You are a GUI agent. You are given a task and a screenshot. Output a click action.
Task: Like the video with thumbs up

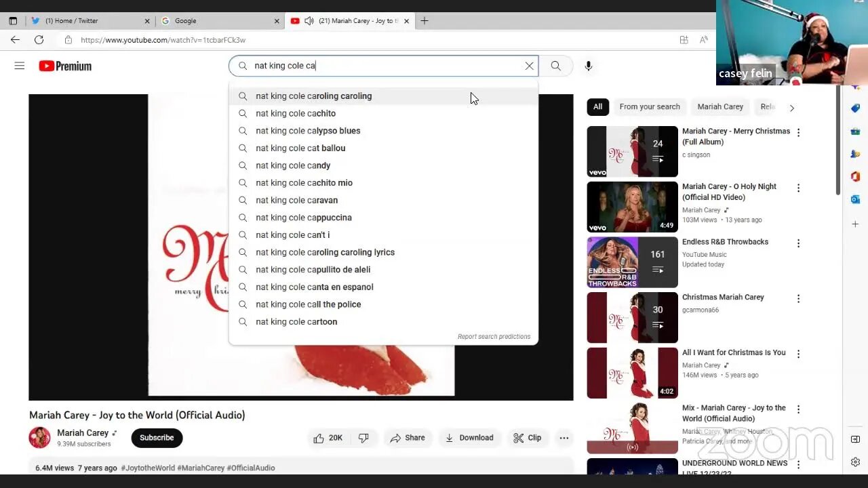tap(328, 438)
